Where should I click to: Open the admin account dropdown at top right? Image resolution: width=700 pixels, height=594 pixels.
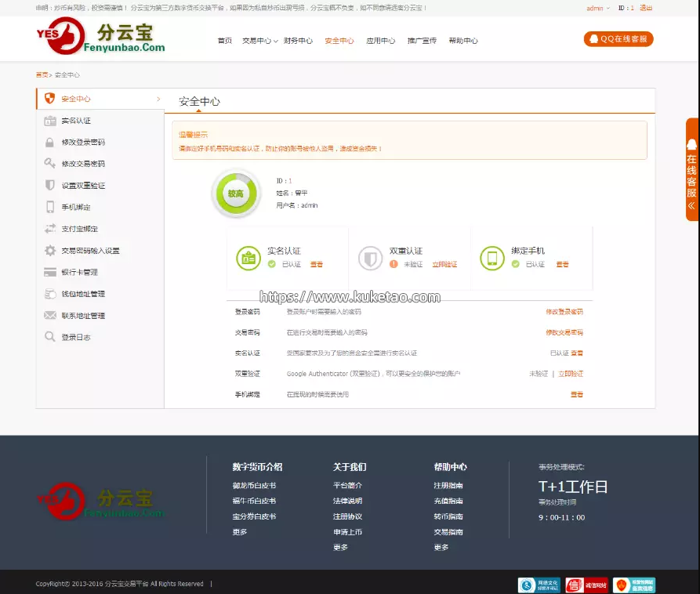pos(597,8)
